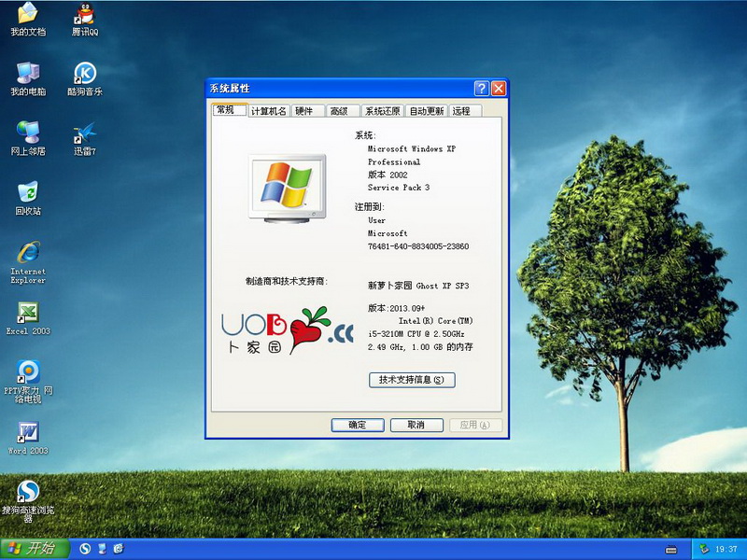The image size is (747, 560).
Task: Switch to the 计算机名 tab
Action: click(269, 111)
